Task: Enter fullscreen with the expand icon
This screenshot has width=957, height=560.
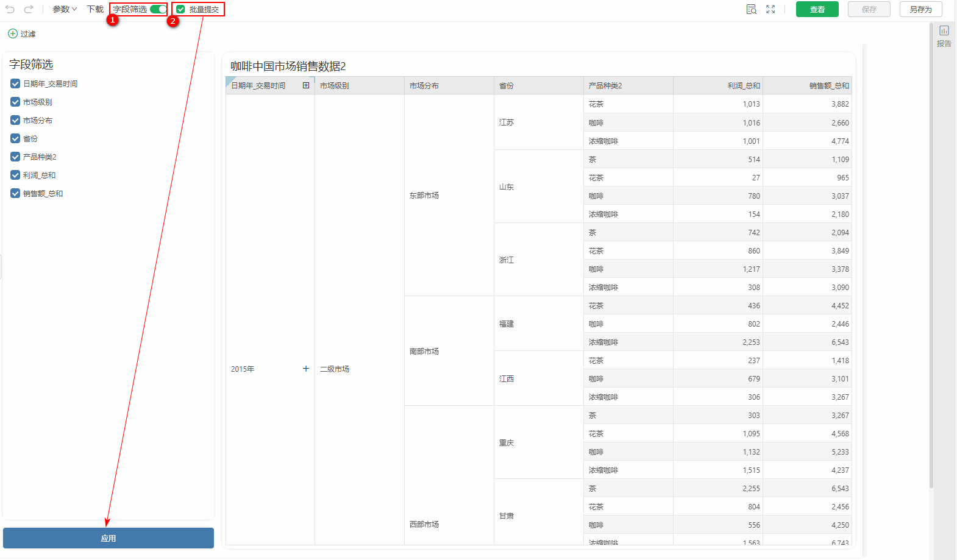Action: pyautogui.click(x=770, y=9)
